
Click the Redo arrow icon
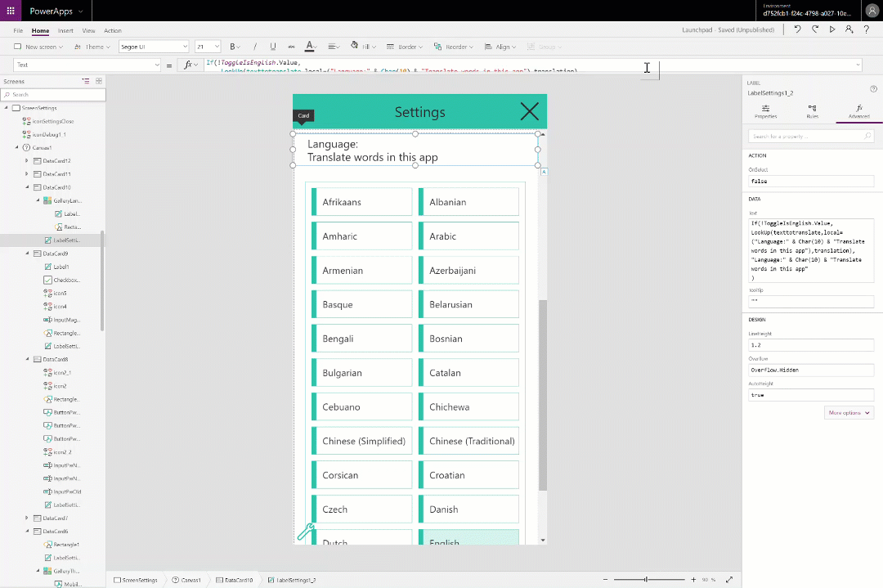pos(815,29)
